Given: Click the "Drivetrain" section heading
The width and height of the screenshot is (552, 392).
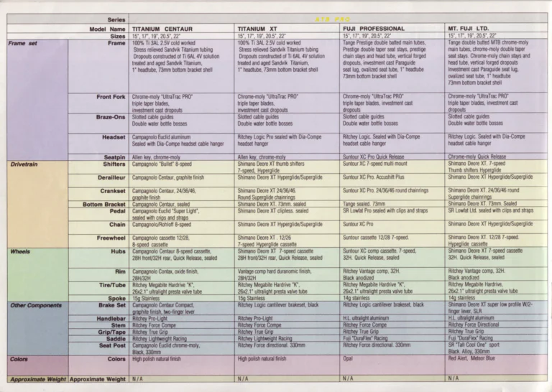Looking at the screenshot, I should coord(24,164).
